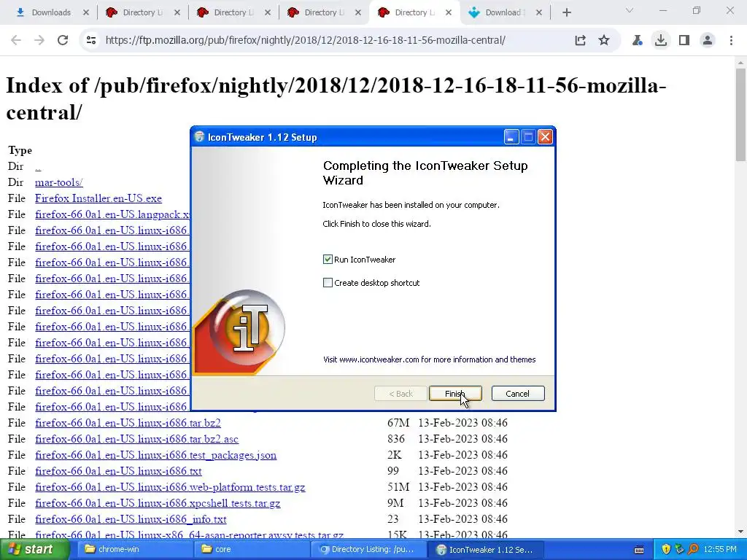Screen dimensions: 747x560
Task: Click the on-screen keyboard tray icon
Action: (x=639, y=550)
